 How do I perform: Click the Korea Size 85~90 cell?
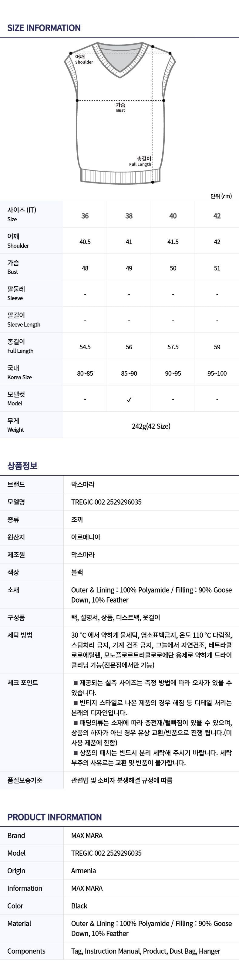[x=129, y=373]
